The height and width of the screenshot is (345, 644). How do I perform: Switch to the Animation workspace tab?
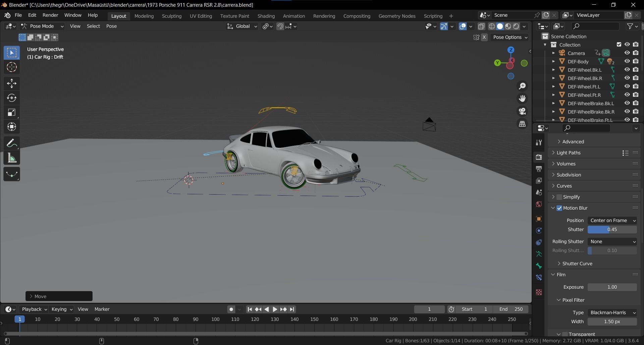(294, 16)
